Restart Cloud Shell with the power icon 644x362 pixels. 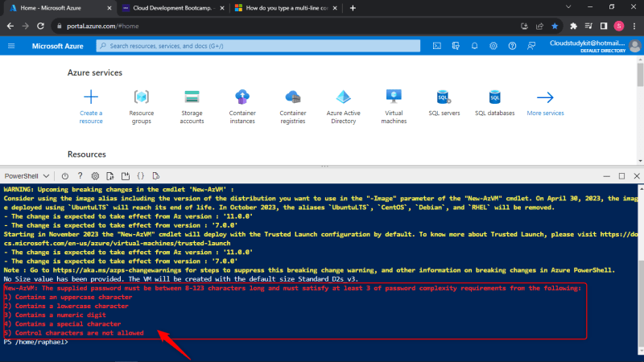tap(65, 176)
